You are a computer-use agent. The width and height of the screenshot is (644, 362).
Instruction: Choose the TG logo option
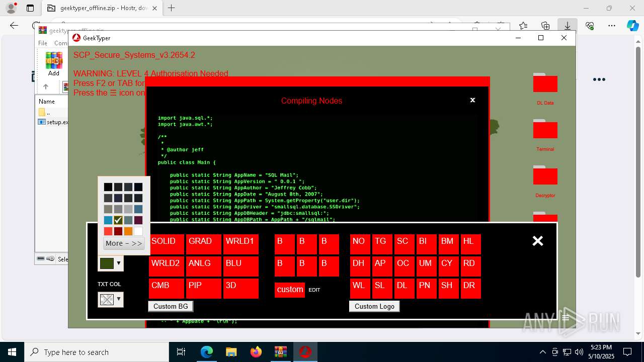point(382,244)
